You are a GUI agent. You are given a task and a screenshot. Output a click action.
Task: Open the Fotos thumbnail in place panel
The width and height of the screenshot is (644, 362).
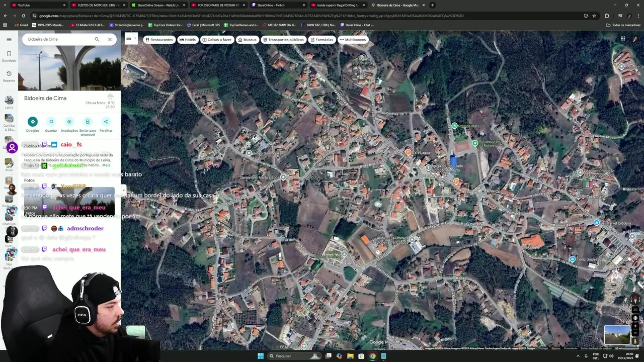coord(69,201)
